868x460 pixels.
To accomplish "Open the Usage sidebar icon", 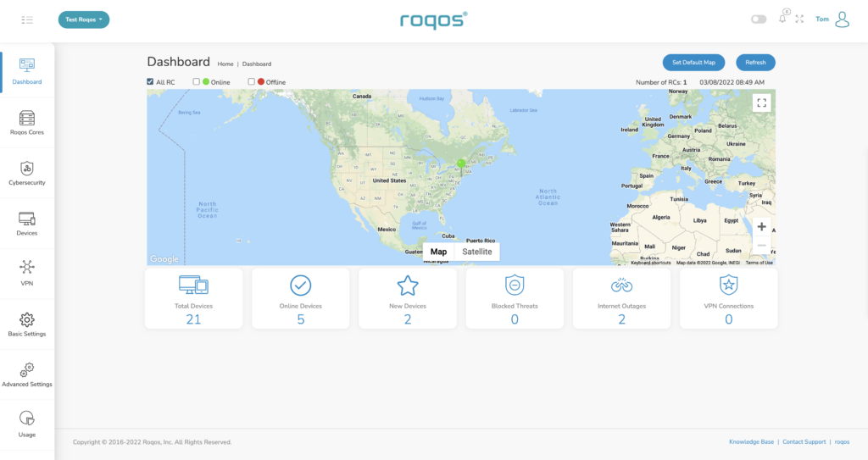I will 26,418.
